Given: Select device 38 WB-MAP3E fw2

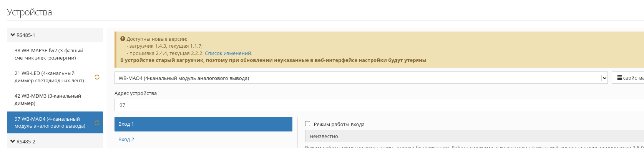Looking at the screenshot, I should [55, 54].
